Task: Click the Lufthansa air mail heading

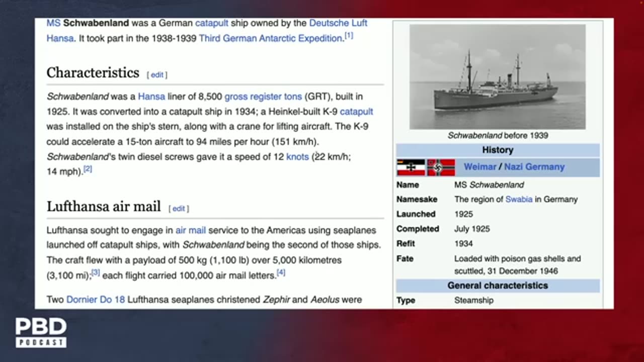Action: 104,207
